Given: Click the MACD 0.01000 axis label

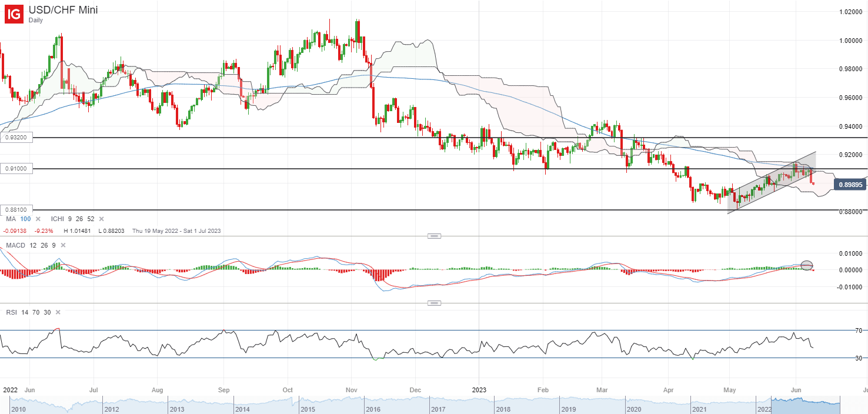Looking at the screenshot, I should (852, 253).
